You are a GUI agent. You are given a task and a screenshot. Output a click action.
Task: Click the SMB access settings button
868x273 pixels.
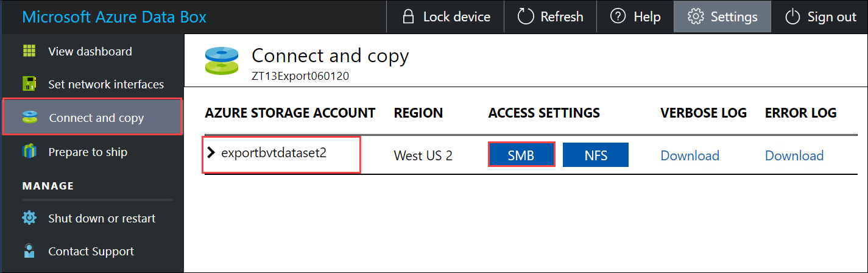tap(521, 155)
